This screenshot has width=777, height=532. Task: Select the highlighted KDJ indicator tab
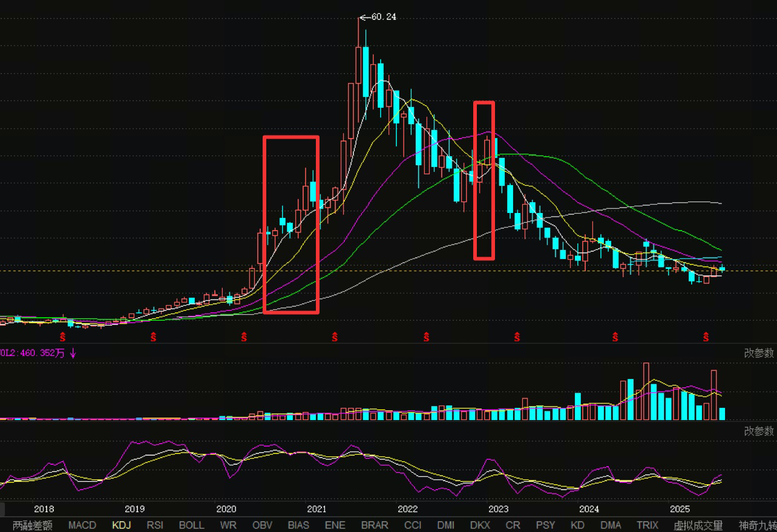point(122,525)
